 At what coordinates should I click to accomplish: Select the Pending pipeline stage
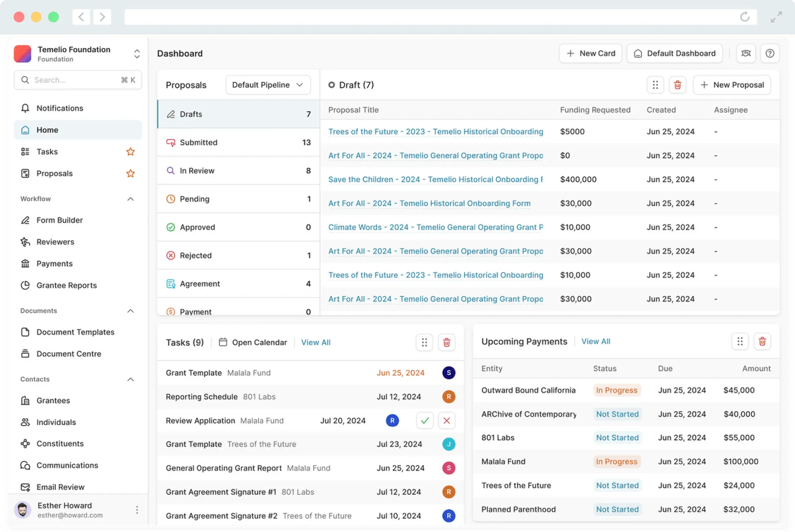[238, 199]
